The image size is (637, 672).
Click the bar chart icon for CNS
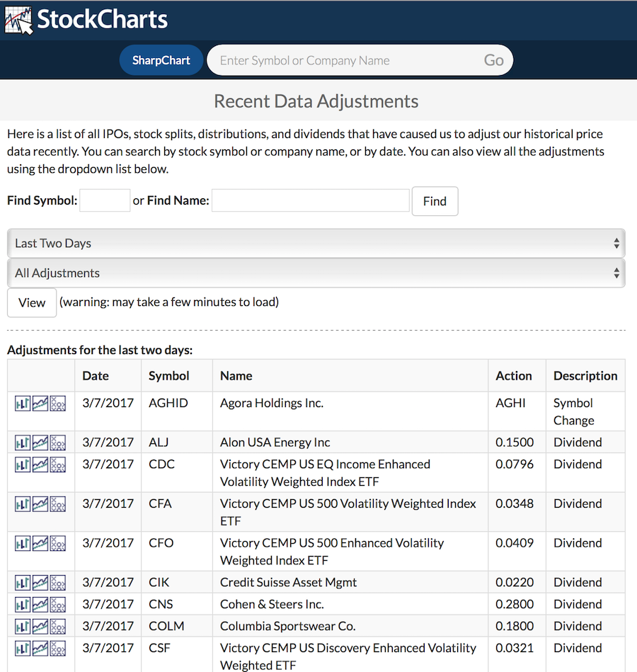(22, 605)
